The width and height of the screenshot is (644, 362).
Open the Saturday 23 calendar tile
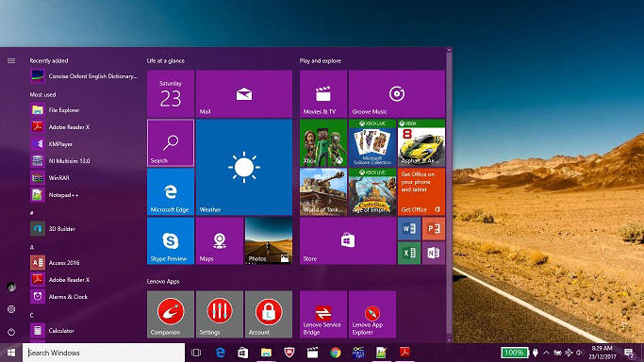point(171,93)
